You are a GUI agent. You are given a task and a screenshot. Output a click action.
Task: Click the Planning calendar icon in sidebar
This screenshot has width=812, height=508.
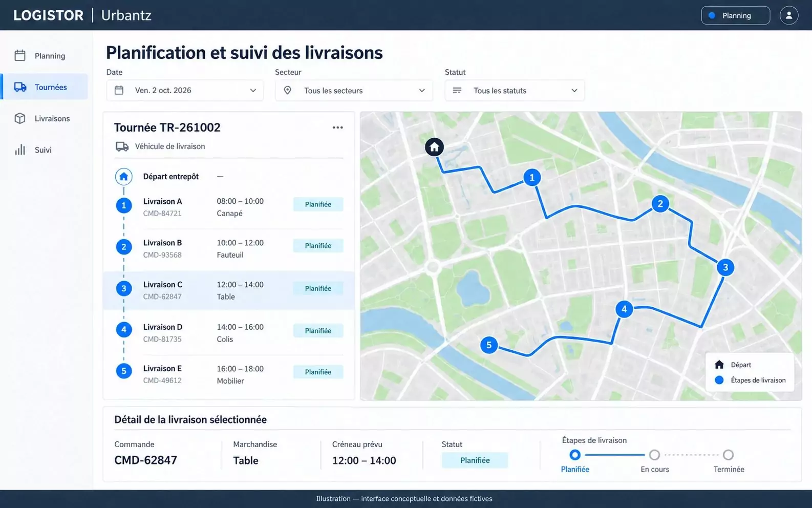point(20,55)
